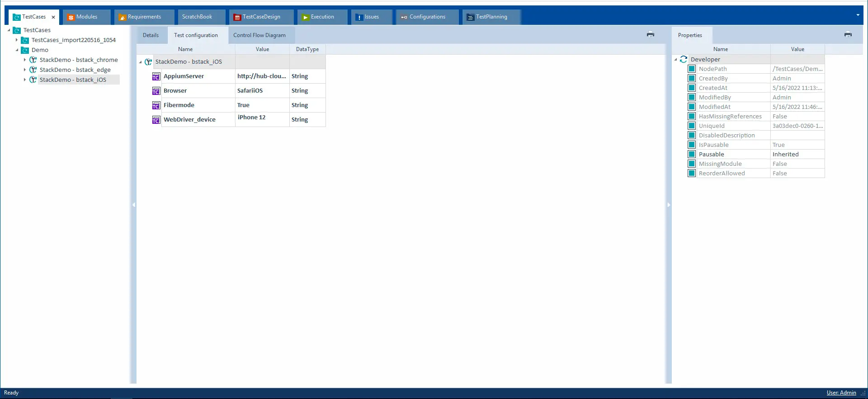
Task: Click the AppiumServer parameter icon
Action: pyautogui.click(x=156, y=76)
